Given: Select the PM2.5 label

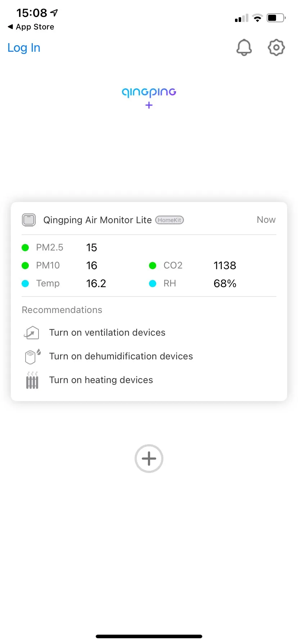Looking at the screenshot, I should point(50,248).
